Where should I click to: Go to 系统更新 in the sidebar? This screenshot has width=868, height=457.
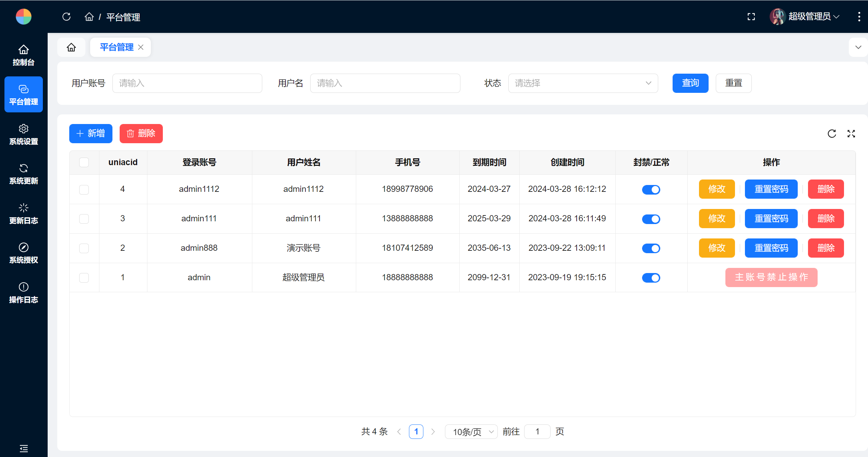(x=23, y=174)
